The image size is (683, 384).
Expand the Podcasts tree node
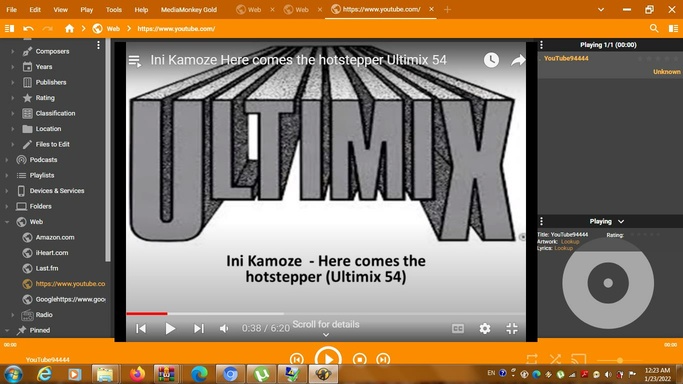point(7,160)
